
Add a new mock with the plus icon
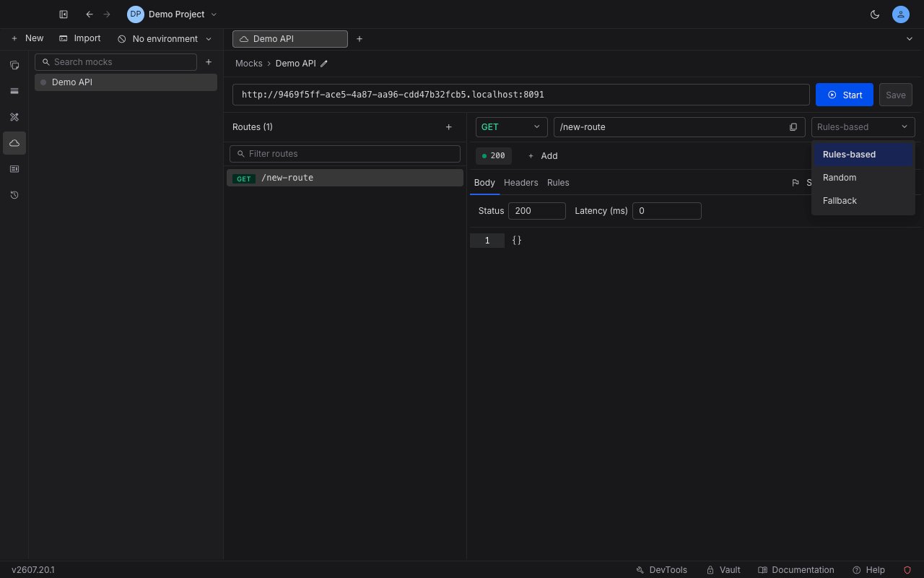209,62
